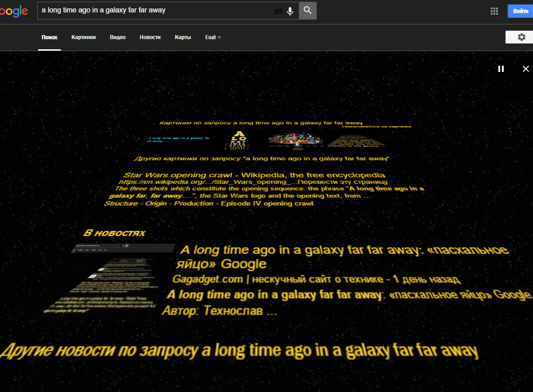
Task: Click the В новостях heading
Action: point(114,233)
